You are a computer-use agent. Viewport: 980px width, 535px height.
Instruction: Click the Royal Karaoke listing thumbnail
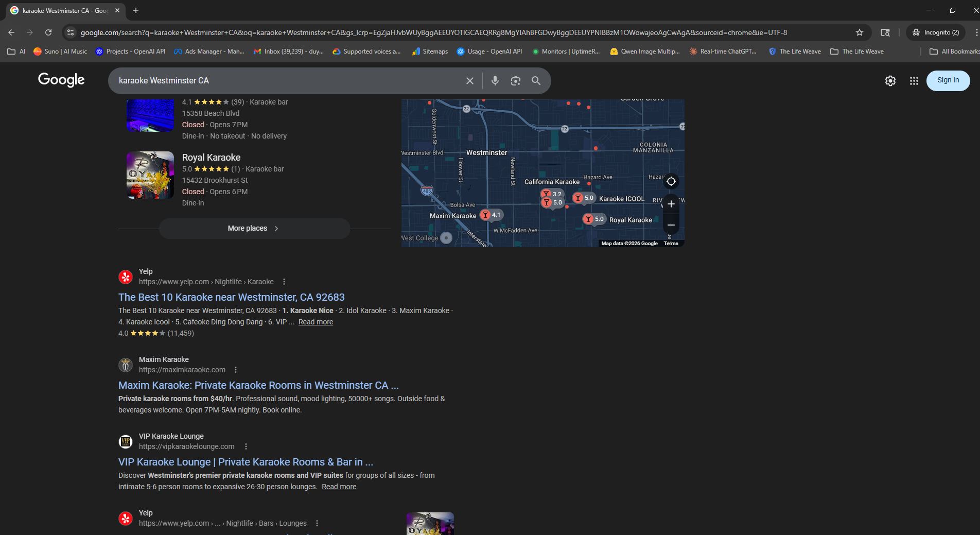(x=150, y=175)
